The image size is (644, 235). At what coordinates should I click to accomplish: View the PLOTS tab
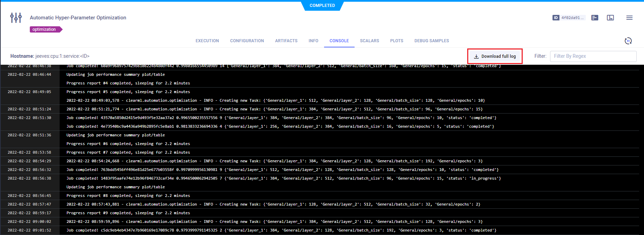pos(397,41)
